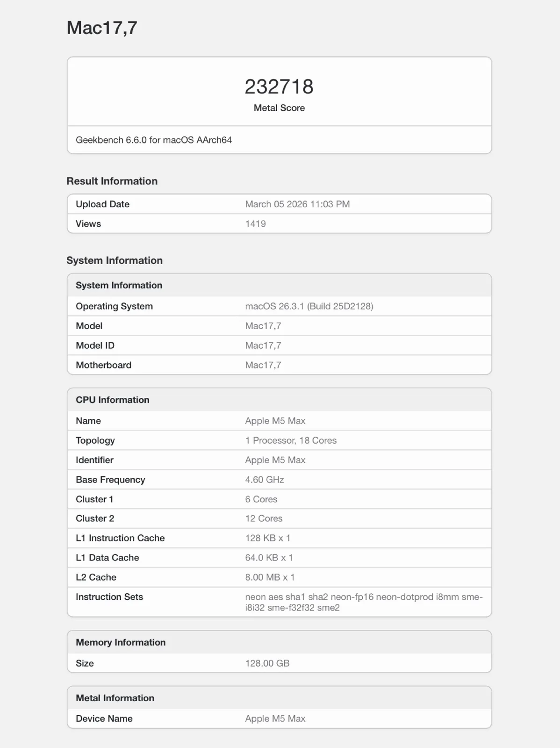Click the Topology value 1 Processor, 18 Cores
This screenshot has height=748, width=560.
tap(291, 440)
